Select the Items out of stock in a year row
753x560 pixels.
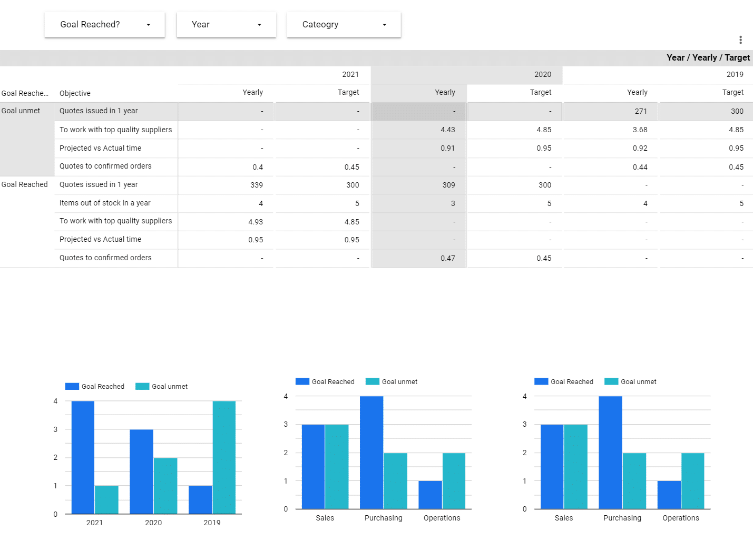coord(104,203)
